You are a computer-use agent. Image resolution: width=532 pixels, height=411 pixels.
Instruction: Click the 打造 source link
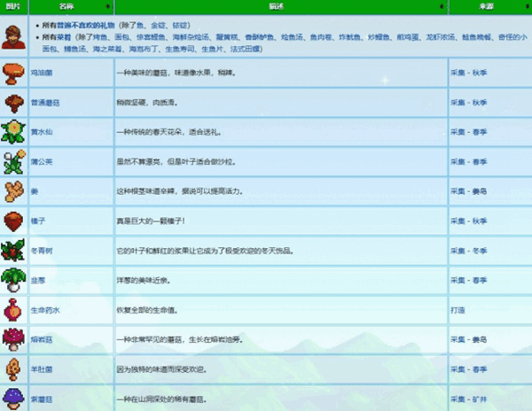pyautogui.click(x=458, y=310)
